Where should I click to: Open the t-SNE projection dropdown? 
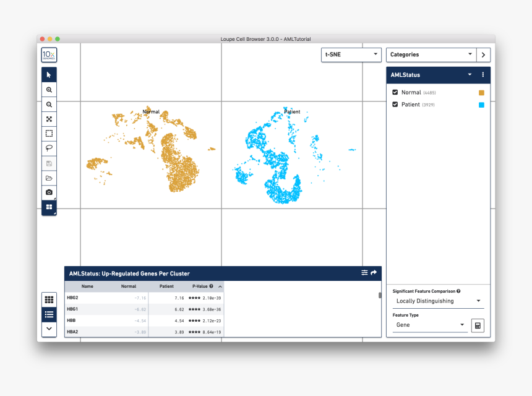point(351,54)
